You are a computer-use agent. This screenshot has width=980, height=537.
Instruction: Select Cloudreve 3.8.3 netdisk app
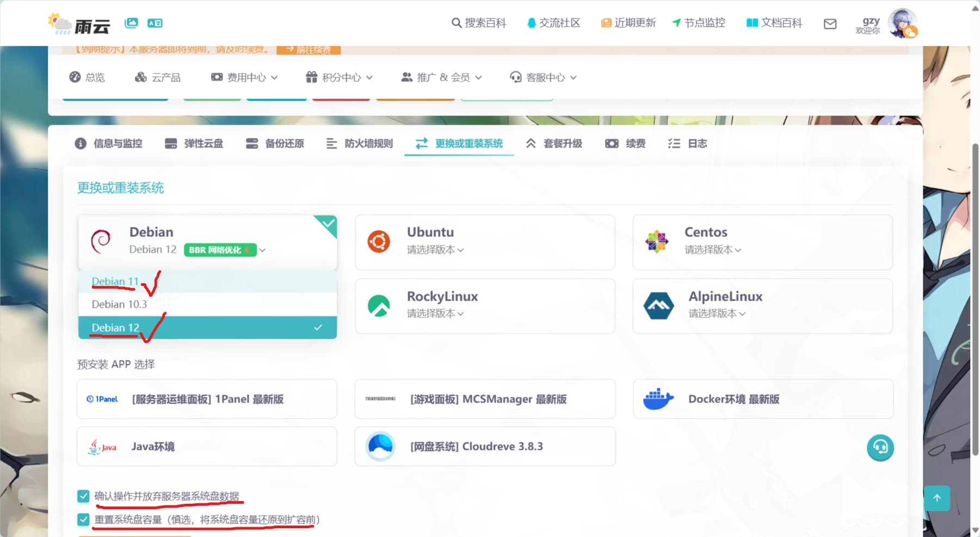(x=485, y=447)
